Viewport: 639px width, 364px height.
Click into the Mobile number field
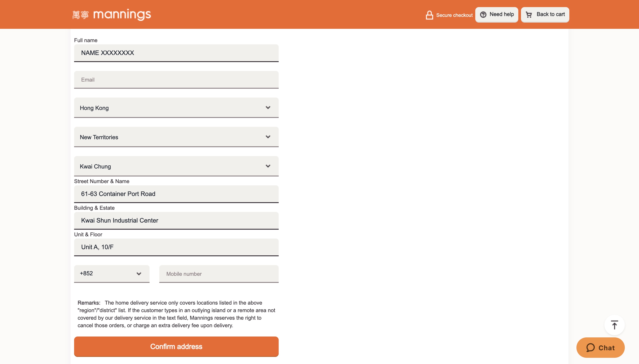point(219,274)
